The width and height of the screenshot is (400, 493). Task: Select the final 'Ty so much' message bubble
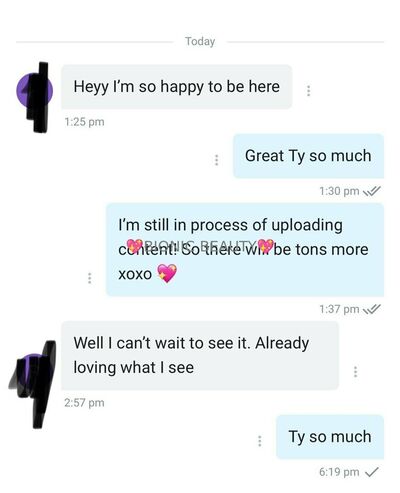coord(330,437)
